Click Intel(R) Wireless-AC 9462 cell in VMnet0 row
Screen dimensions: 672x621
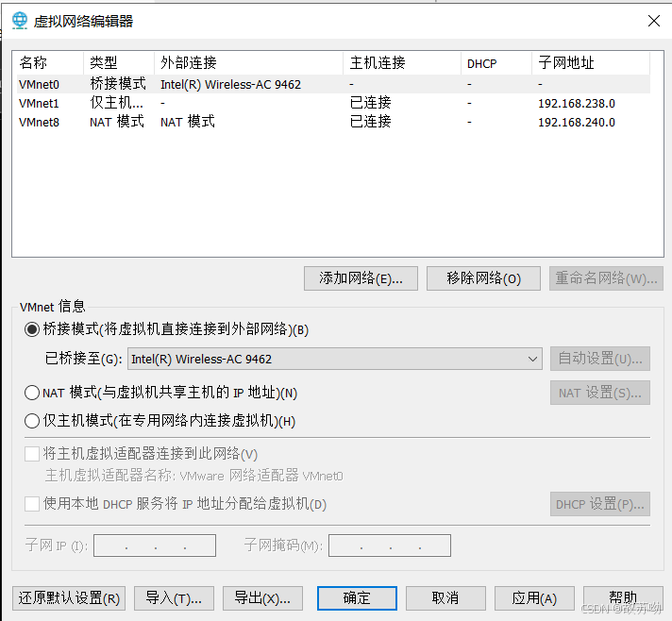click(230, 84)
